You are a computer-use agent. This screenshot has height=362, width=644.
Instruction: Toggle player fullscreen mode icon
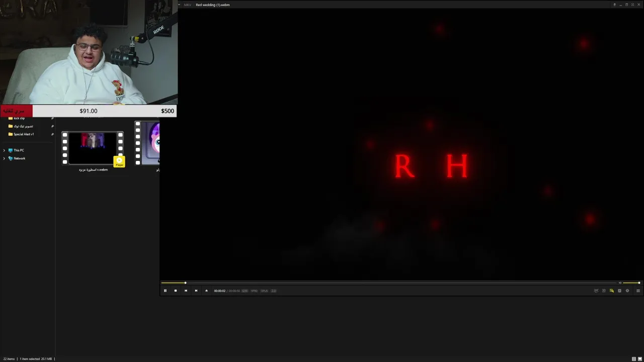tap(632, 5)
